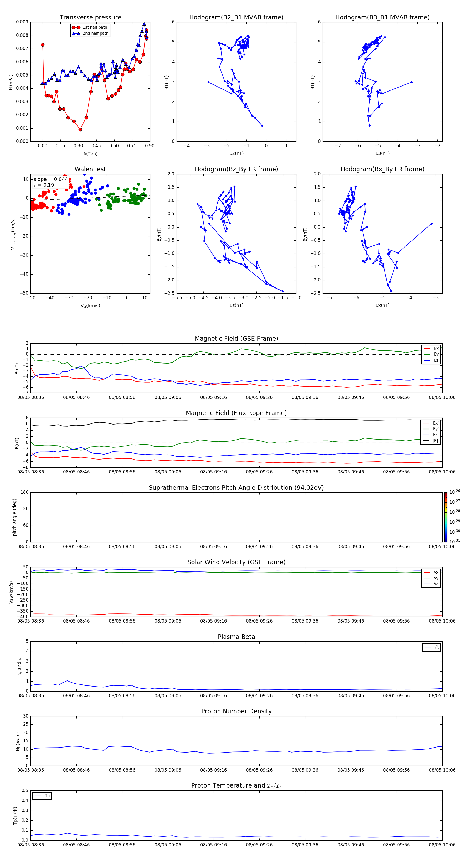
Task: Click the red Vx line in velocity plot
Action: tap(236, 615)
